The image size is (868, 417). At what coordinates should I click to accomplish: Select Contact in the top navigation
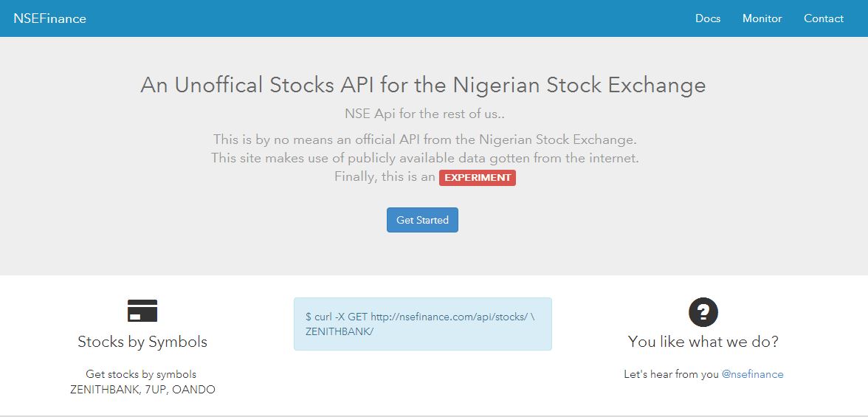pyautogui.click(x=823, y=18)
